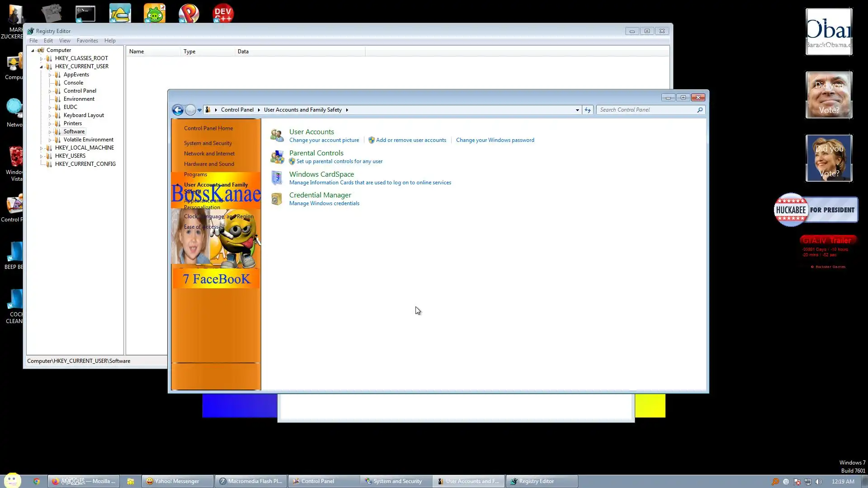The image size is (868, 488).
Task: Click the Add or remove user accounts link
Action: click(410, 140)
